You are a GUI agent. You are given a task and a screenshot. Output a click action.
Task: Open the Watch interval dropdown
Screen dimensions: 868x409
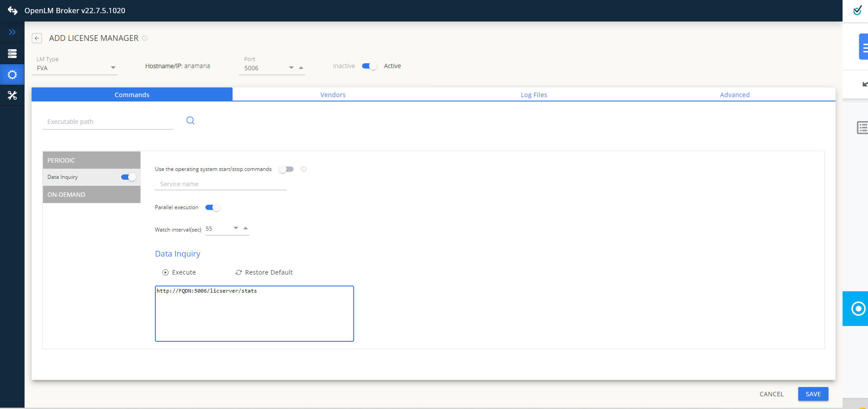point(236,228)
